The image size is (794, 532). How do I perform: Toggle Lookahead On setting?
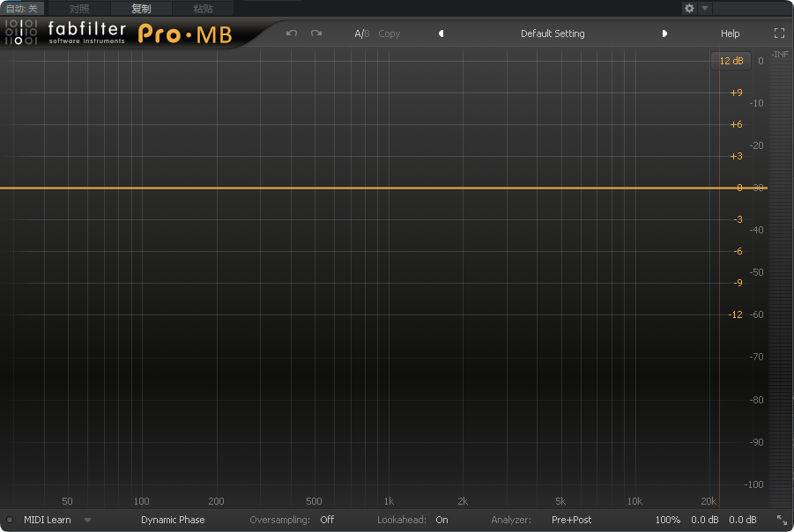[x=442, y=520]
